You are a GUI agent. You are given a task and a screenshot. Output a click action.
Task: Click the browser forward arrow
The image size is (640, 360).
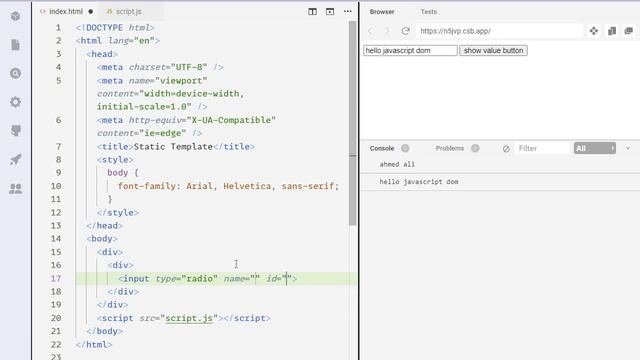(387, 31)
